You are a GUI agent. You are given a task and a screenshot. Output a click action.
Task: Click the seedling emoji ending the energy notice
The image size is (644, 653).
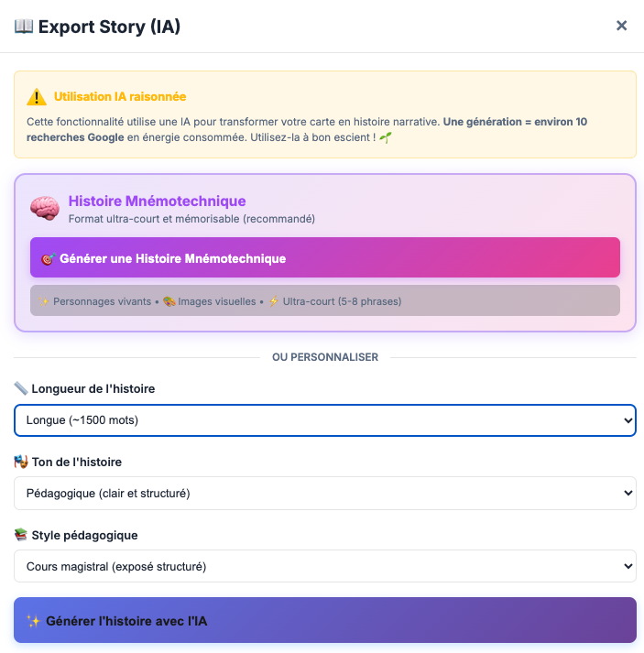(x=386, y=137)
